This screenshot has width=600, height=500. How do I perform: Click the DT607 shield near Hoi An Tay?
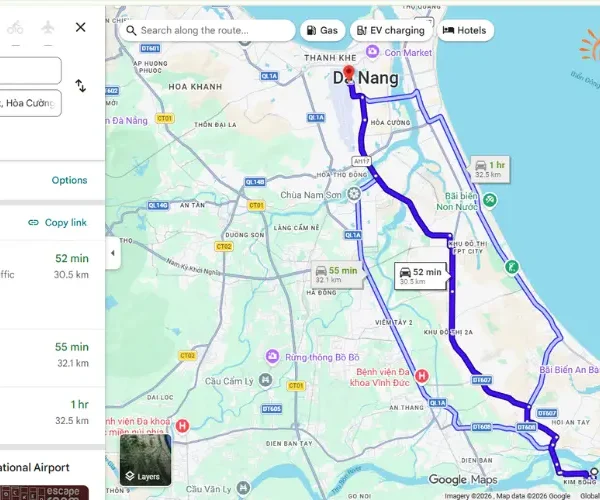(x=547, y=413)
